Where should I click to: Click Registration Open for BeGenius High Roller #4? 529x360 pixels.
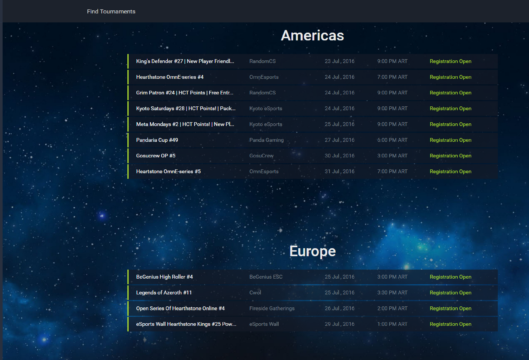pos(450,277)
